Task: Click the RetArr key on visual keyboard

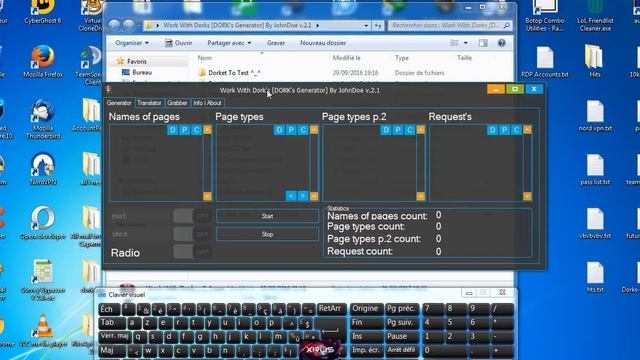Action: point(332,309)
